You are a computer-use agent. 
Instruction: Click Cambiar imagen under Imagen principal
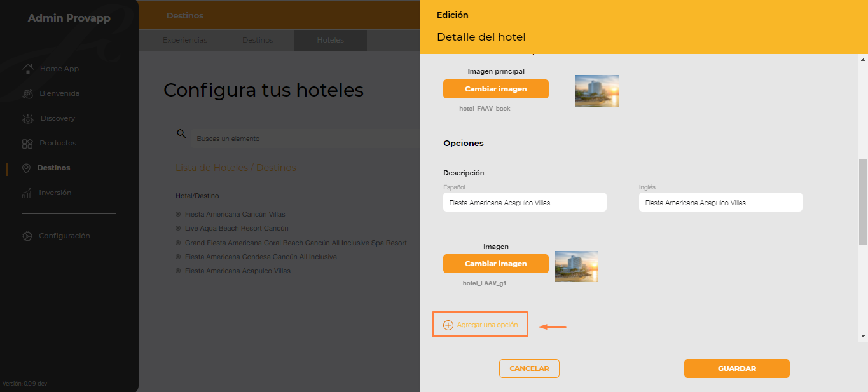click(496, 89)
